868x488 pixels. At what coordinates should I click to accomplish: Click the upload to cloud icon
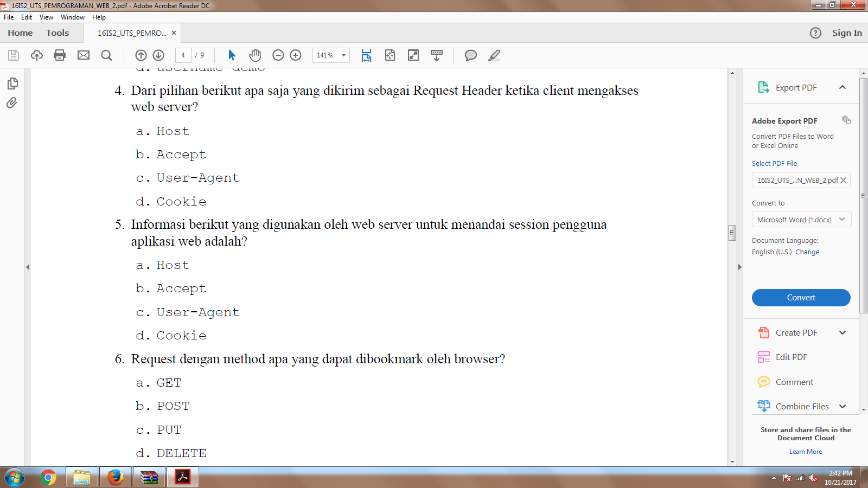point(37,55)
